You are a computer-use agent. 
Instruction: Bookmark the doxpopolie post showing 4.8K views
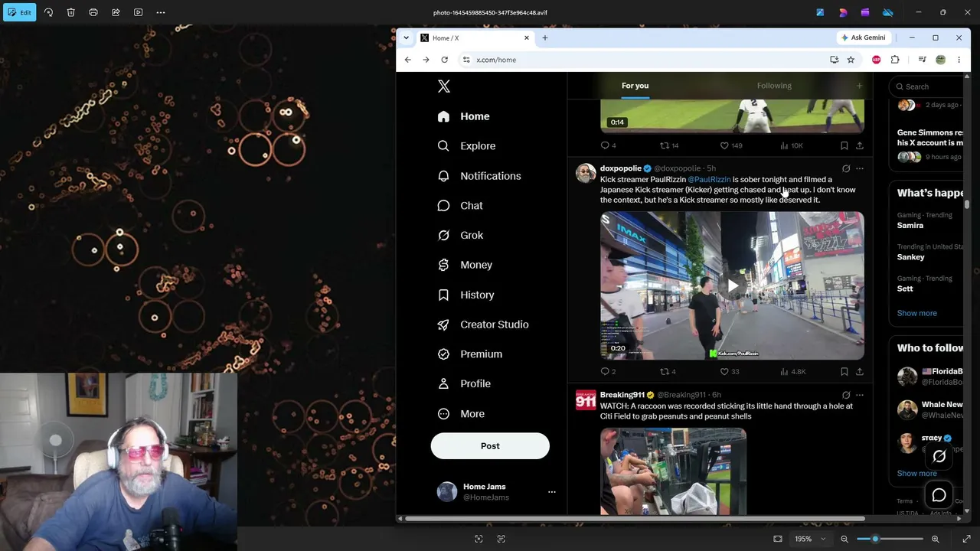[x=844, y=372]
